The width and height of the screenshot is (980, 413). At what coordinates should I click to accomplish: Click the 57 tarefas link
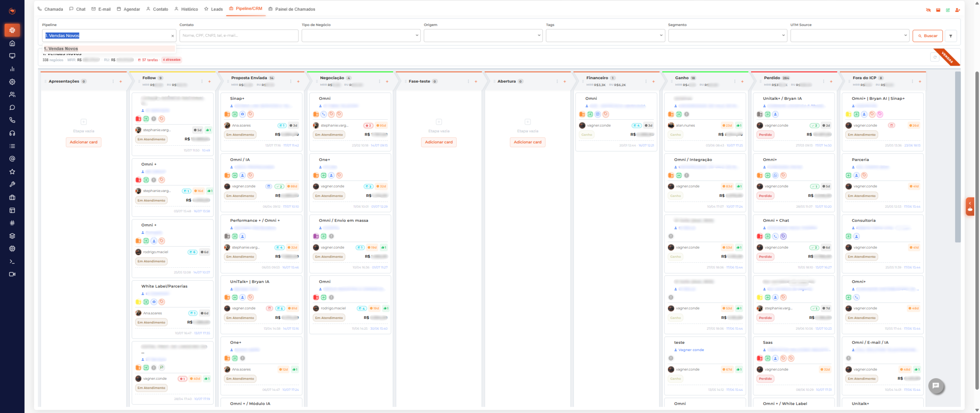point(148,60)
